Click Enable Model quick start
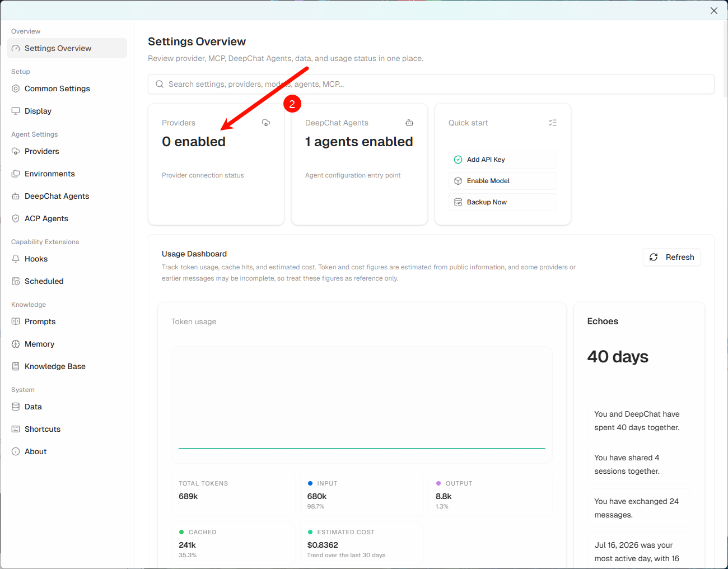Viewport: 728px width, 569px height. (x=503, y=181)
